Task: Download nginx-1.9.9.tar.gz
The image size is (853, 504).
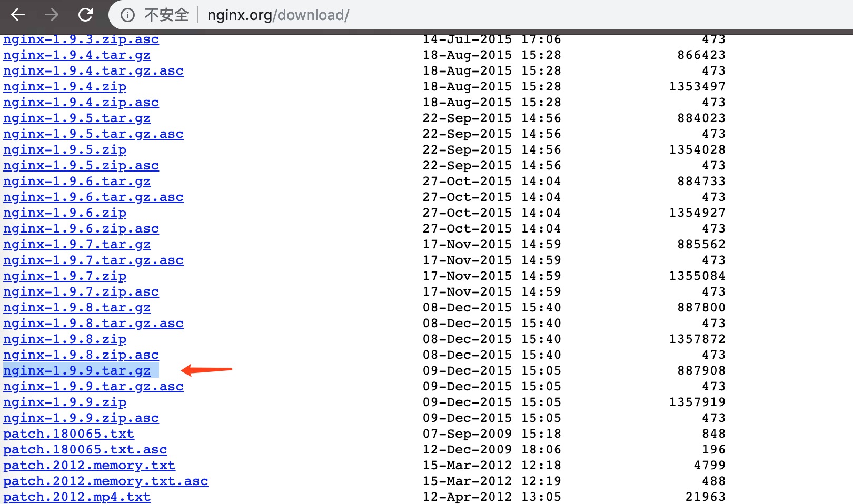Action: tap(77, 371)
